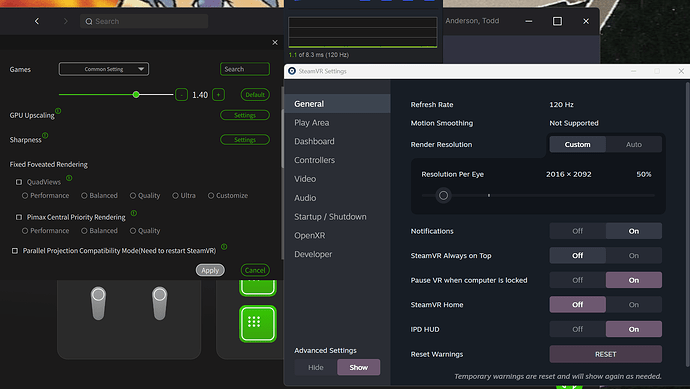Click the GPU Upscaling info icon

58,111
